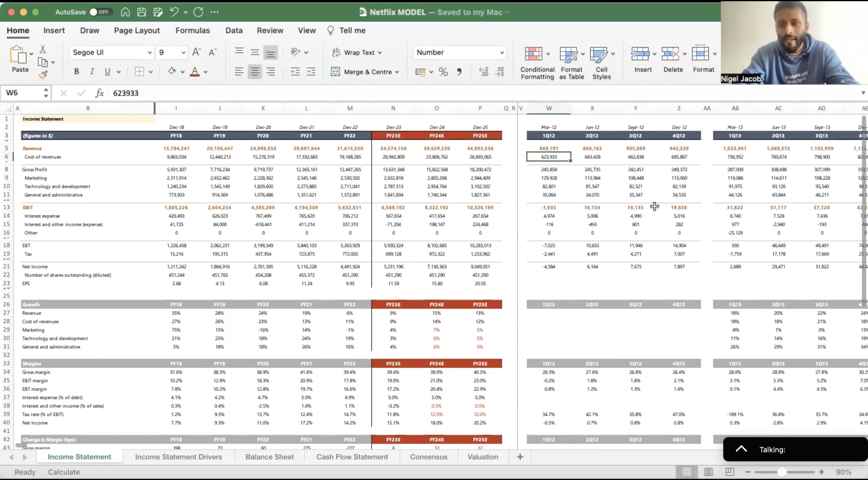Screen dimensions: 868x480
Task: Toggle Centre horizontal alignment
Action: (x=255, y=71)
